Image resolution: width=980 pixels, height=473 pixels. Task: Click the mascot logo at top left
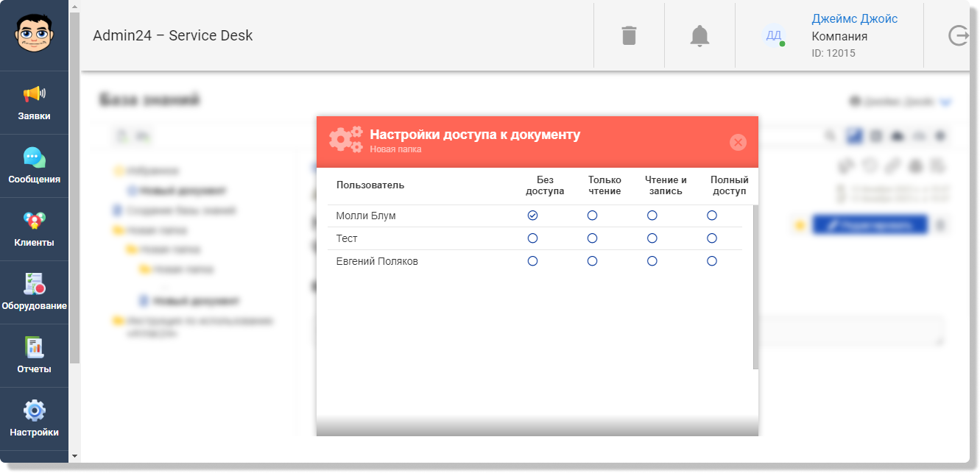34,35
